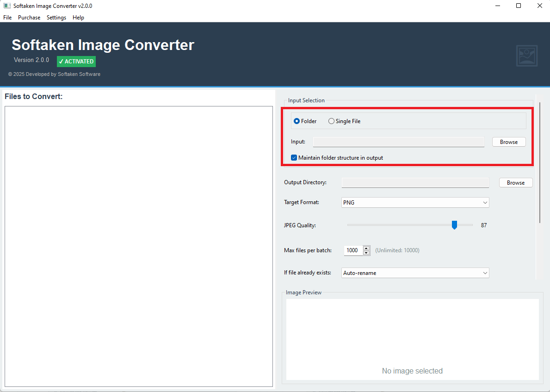Open the Purchase menu

[29, 18]
